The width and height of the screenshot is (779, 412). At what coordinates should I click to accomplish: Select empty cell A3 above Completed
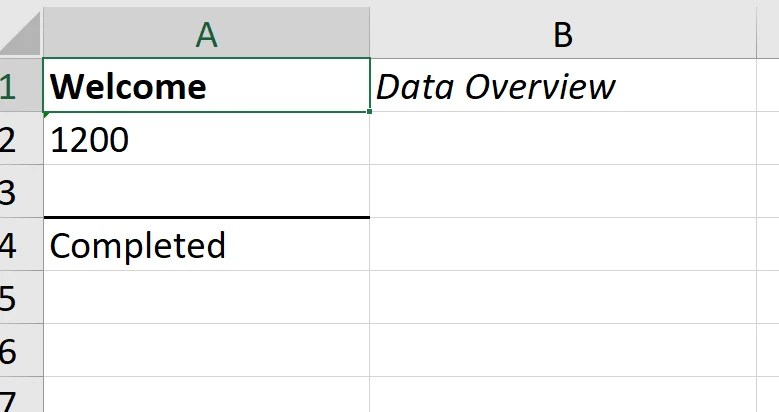click(x=206, y=192)
